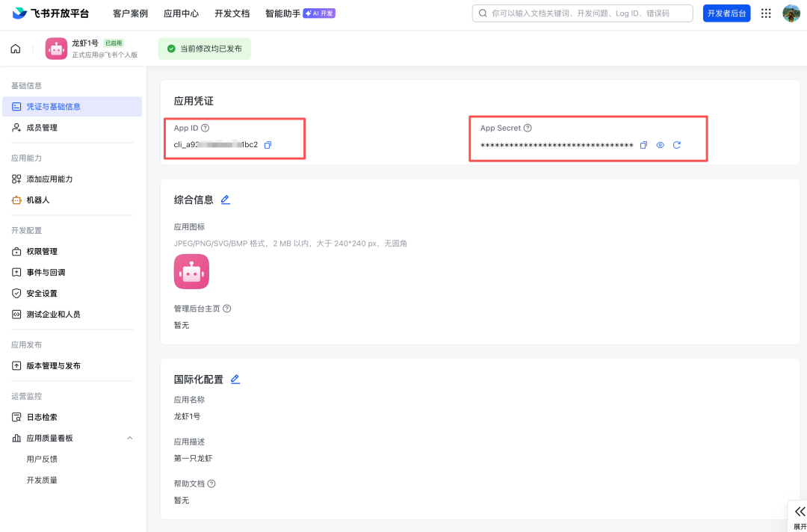This screenshot has width=807, height=532.
Task: Regenerate App Secret with refresh icon
Action: pos(677,145)
